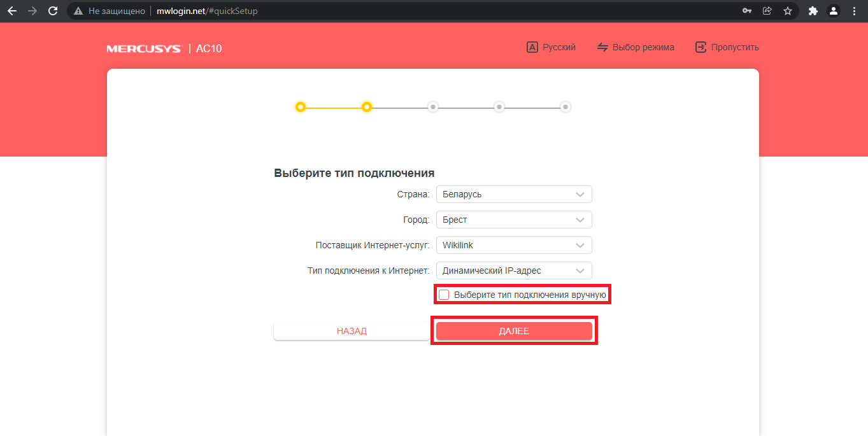The width and height of the screenshot is (868, 436).
Task: Click the Не защищено security label
Action: tap(116, 11)
